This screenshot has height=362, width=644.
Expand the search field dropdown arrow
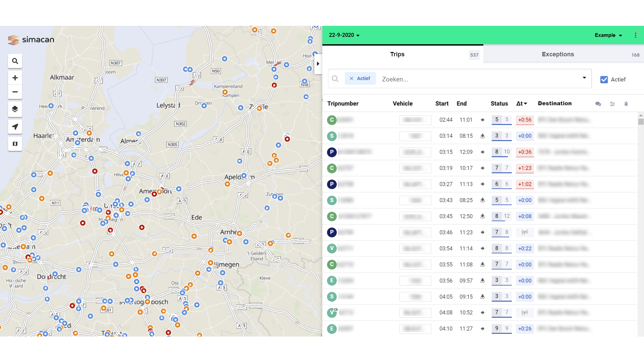pos(584,78)
